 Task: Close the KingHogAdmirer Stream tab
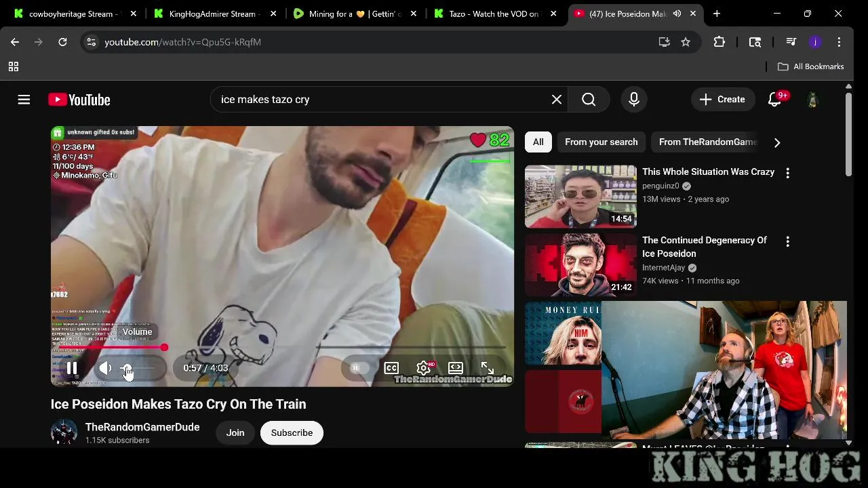(x=274, y=14)
